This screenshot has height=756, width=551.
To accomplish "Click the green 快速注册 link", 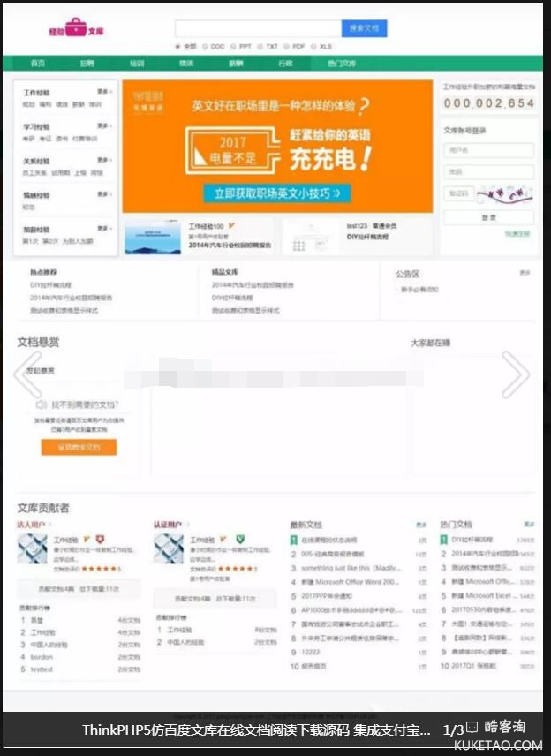I will tap(517, 234).
